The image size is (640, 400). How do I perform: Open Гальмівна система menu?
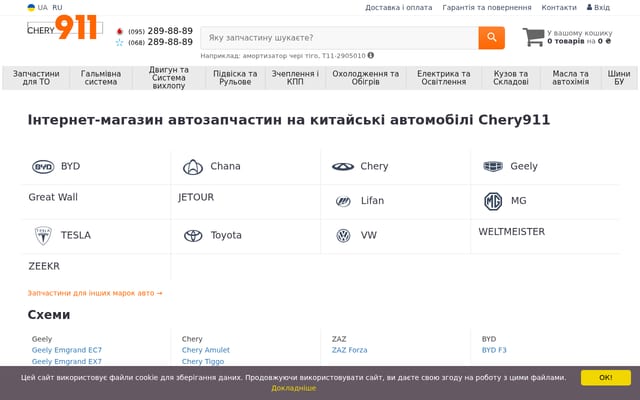point(101,78)
